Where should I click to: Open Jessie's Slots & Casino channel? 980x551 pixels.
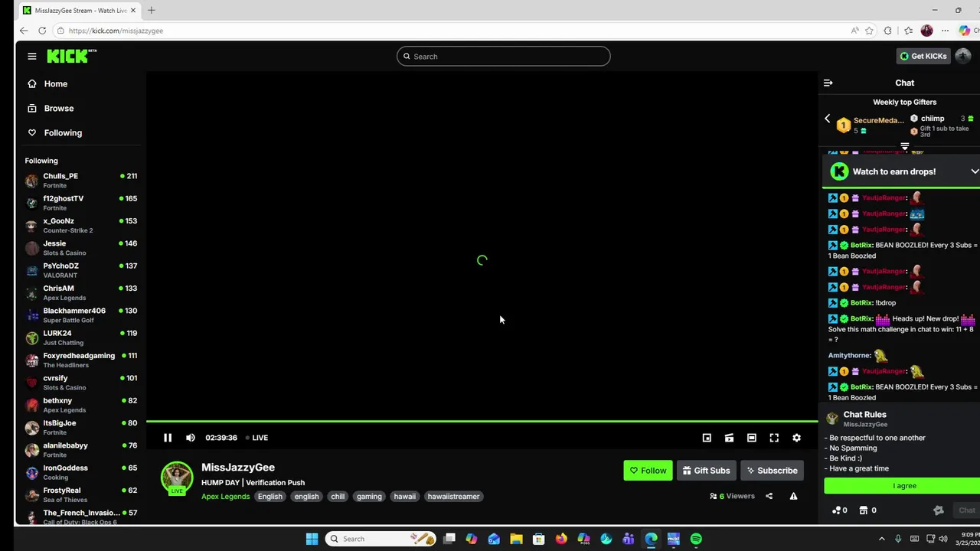click(80, 247)
